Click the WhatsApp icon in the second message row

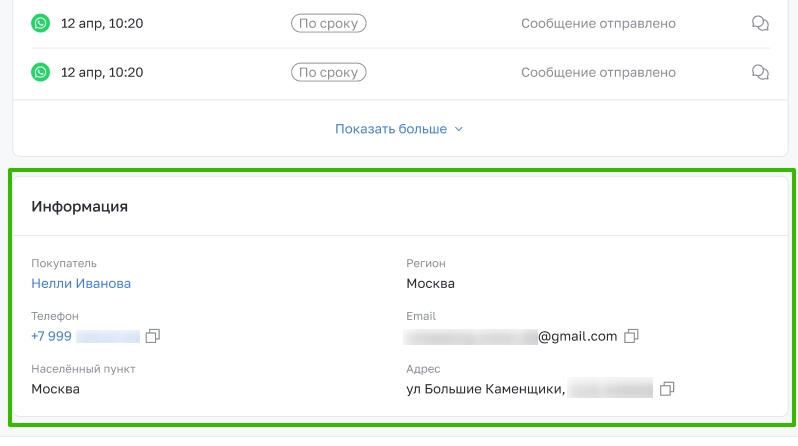(40, 72)
